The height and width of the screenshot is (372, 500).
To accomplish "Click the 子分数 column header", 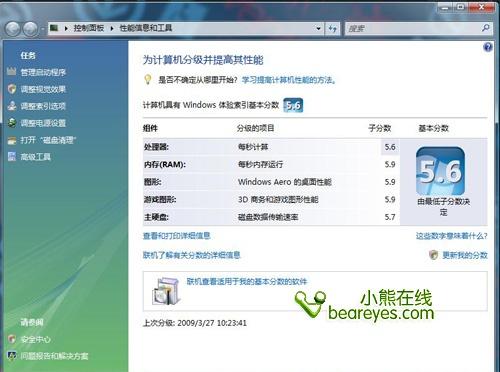I will pyautogui.click(x=380, y=128).
